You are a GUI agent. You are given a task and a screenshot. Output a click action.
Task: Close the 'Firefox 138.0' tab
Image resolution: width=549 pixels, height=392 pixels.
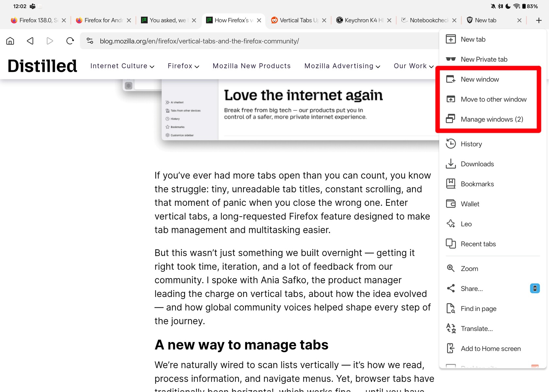point(64,20)
